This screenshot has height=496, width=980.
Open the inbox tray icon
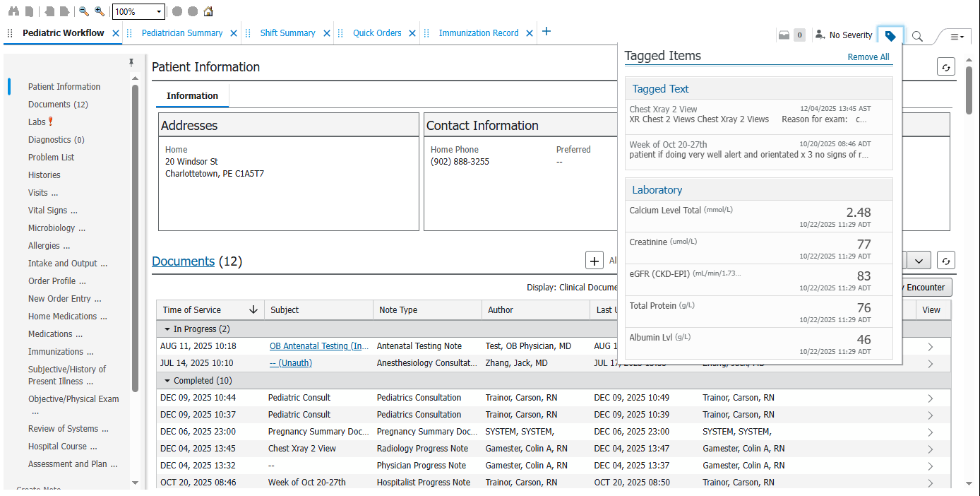point(784,35)
